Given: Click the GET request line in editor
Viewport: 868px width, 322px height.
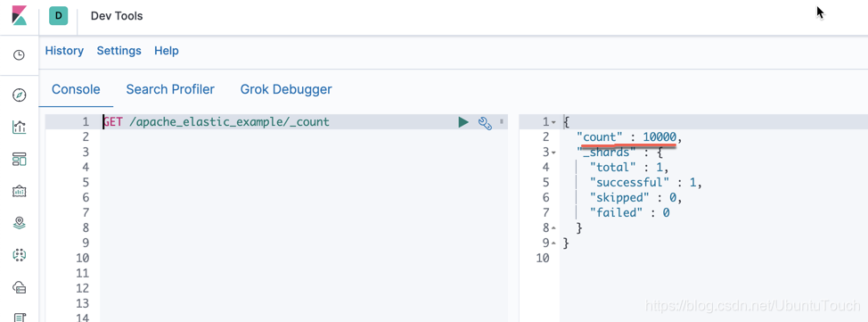Looking at the screenshot, I should pyautogui.click(x=217, y=122).
